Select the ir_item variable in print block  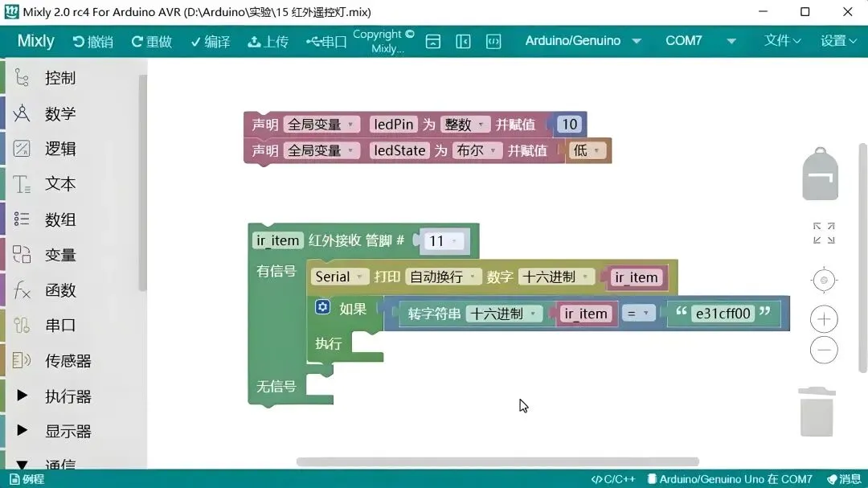pyautogui.click(x=636, y=277)
